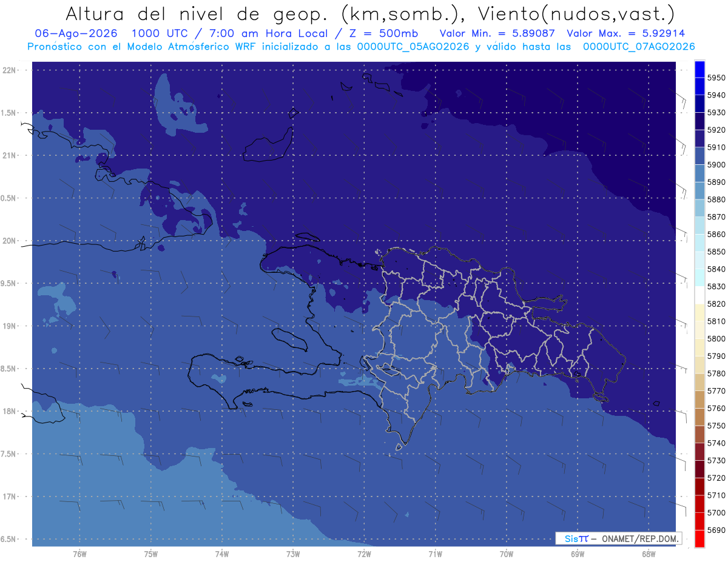Click the '75W' longitude label
The image size is (728, 562).
click(151, 554)
